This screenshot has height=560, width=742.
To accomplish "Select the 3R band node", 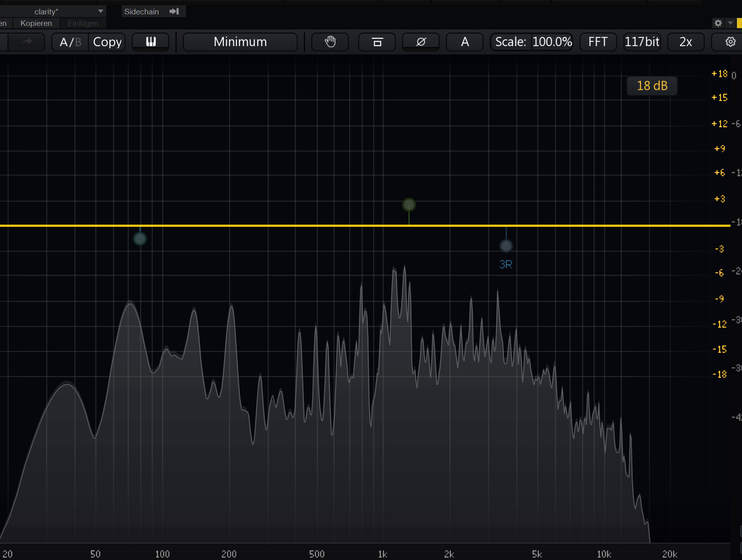I will pyautogui.click(x=506, y=246).
